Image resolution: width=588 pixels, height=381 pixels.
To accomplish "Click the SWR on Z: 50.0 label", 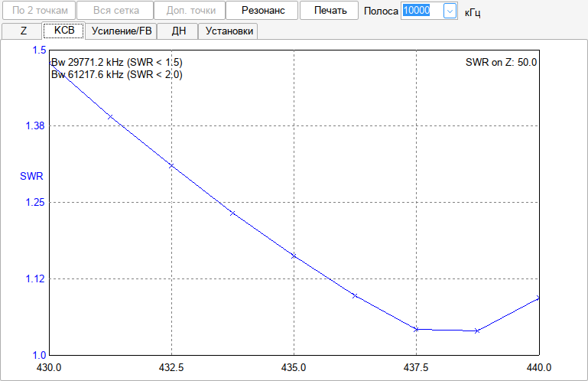I will click(x=501, y=62).
